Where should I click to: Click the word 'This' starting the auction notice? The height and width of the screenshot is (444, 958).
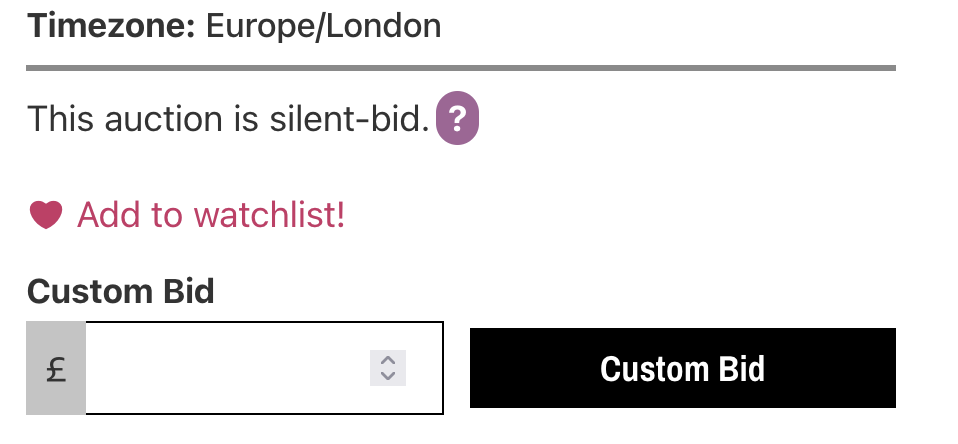[60, 118]
